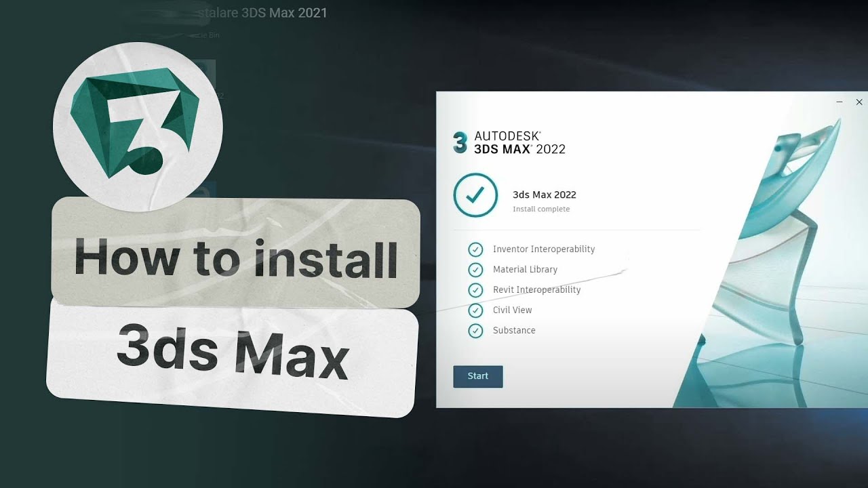Click the Inventor Interoperability check icon
This screenshot has height=488, width=868.
(x=475, y=249)
